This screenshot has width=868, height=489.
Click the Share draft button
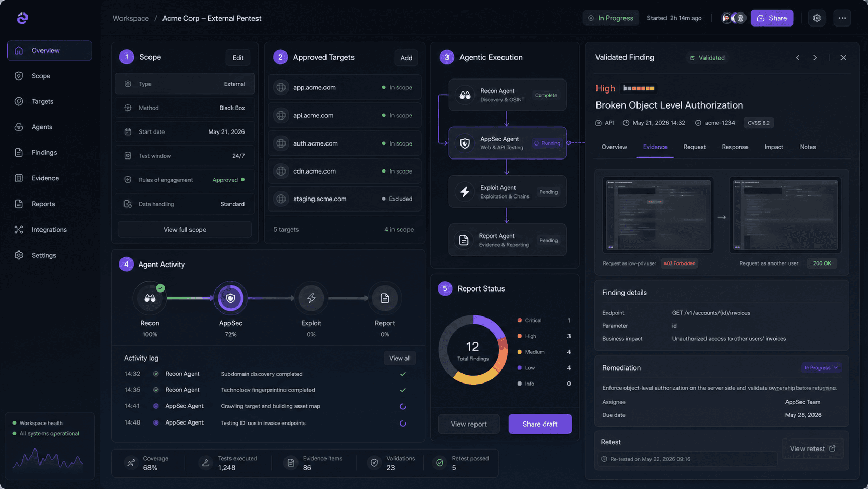[x=540, y=424]
